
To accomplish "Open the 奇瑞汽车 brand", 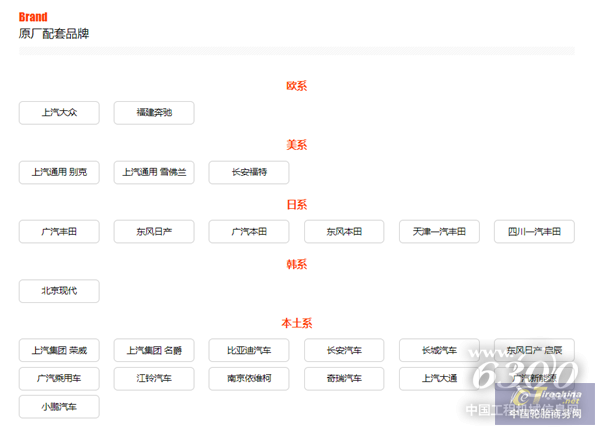I will click(x=344, y=379).
